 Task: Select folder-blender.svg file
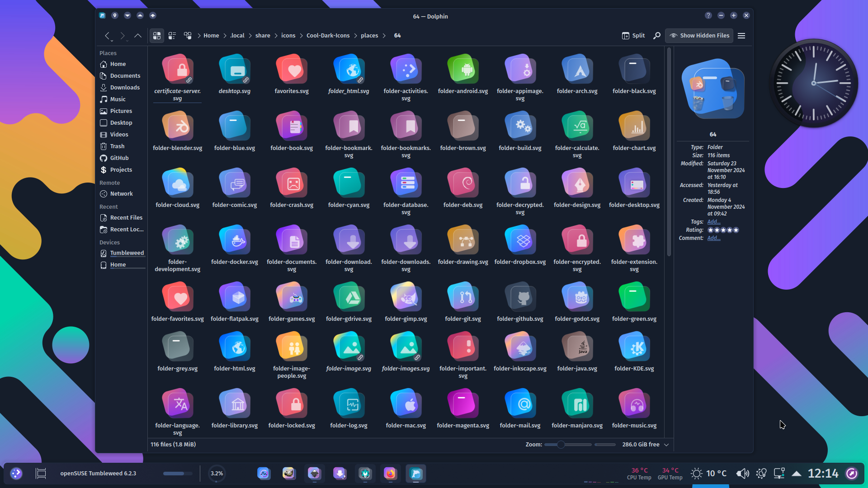coord(178,131)
